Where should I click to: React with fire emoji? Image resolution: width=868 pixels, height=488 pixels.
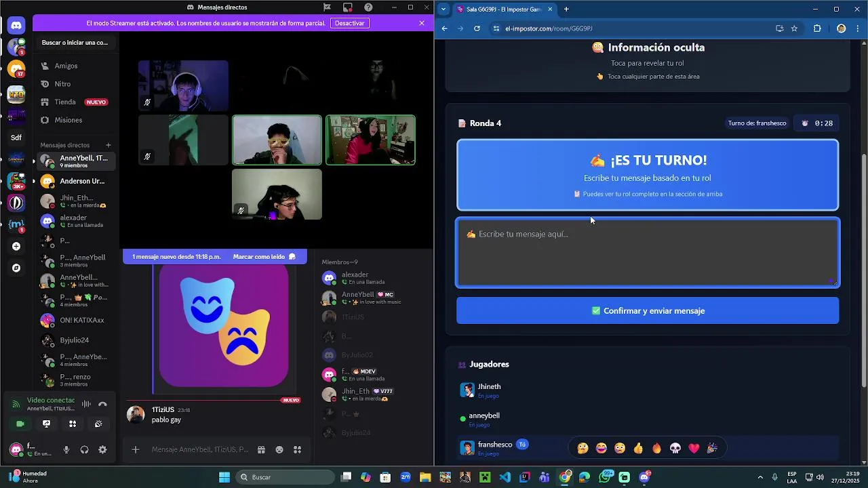(656, 448)
